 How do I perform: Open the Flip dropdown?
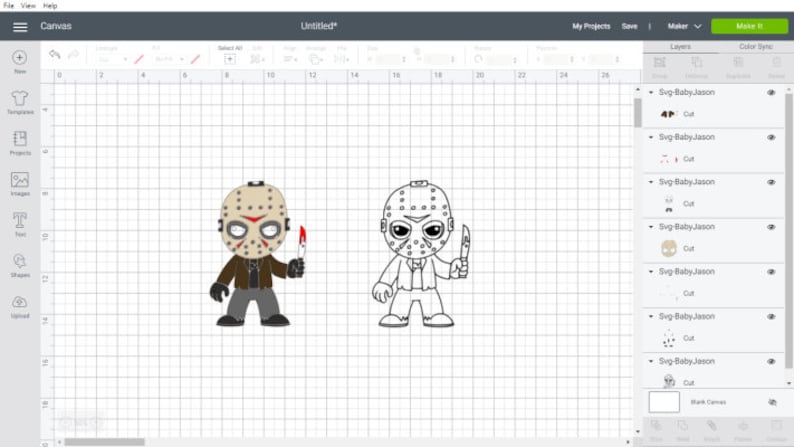pos(342,59)
